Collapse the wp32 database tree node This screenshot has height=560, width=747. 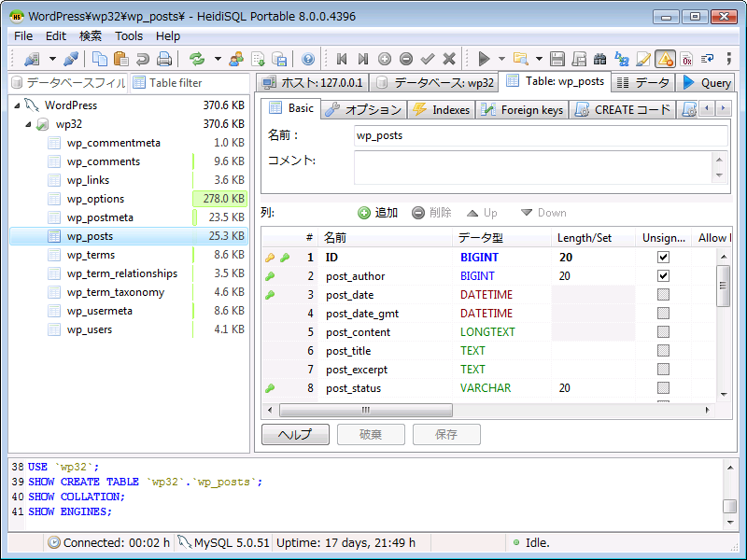(29, 124)
